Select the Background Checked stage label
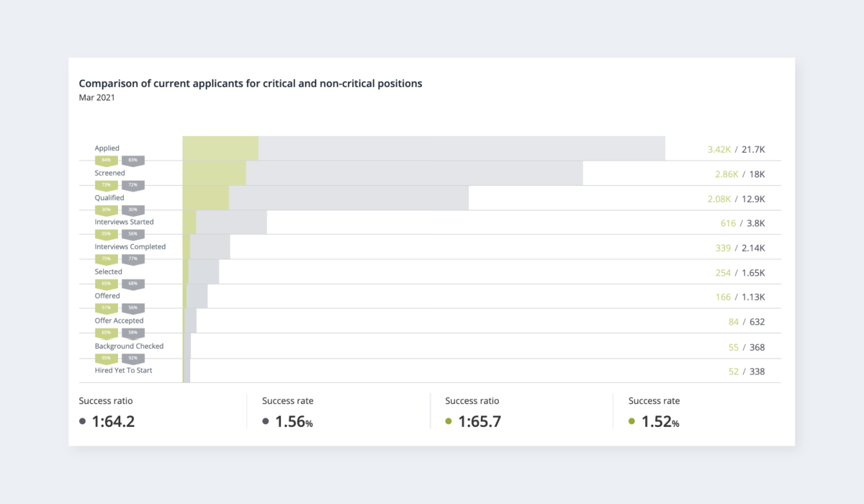 (129, 346)
